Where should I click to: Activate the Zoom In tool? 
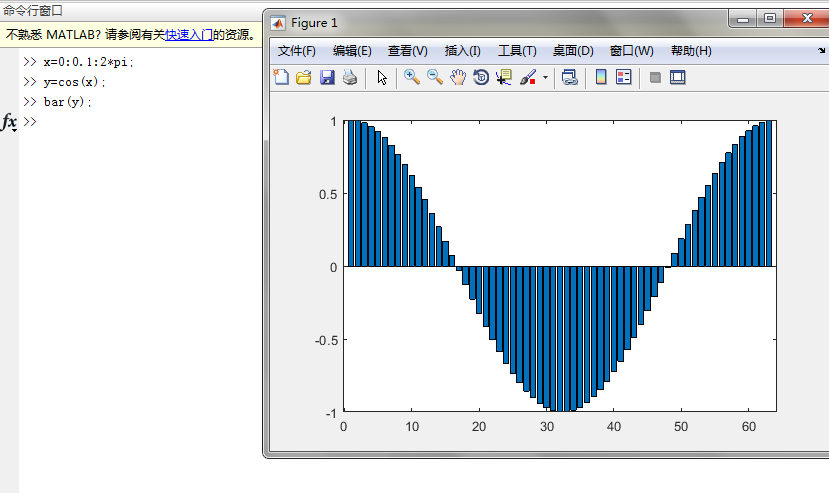(x=411, y=78)
